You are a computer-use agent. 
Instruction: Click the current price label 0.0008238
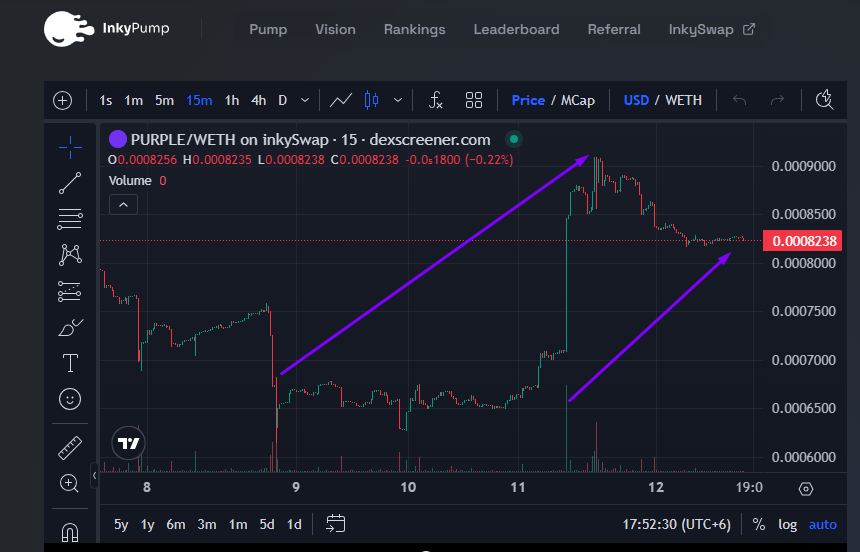click(x=802, y=241)
